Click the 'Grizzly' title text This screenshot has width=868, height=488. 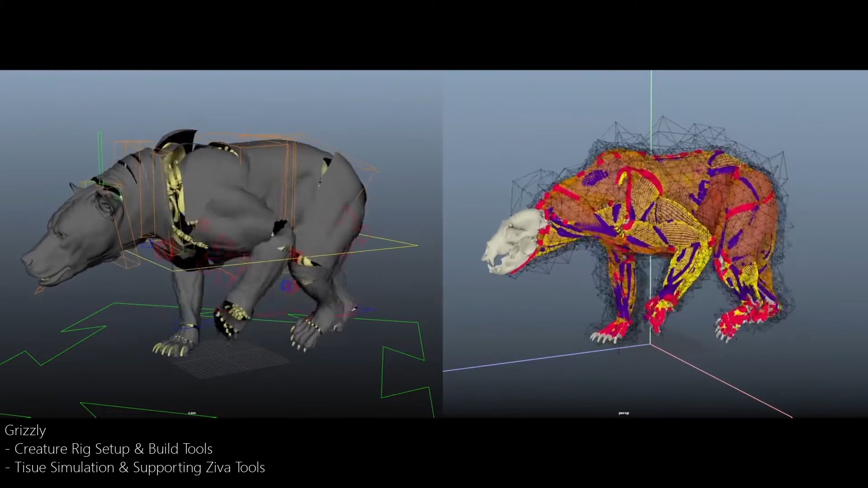point(25,431)
